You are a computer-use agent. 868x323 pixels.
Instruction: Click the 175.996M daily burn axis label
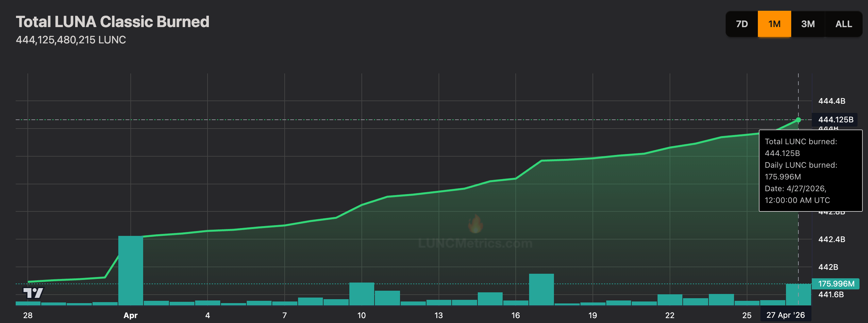tap(836, 284)
